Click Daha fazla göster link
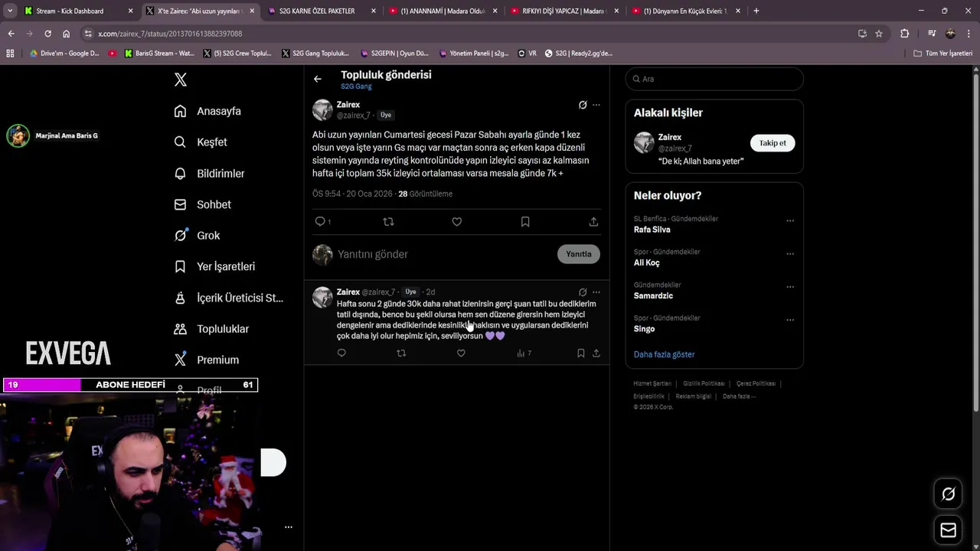The height and width of the screenshot is (551, 980). 664,354
